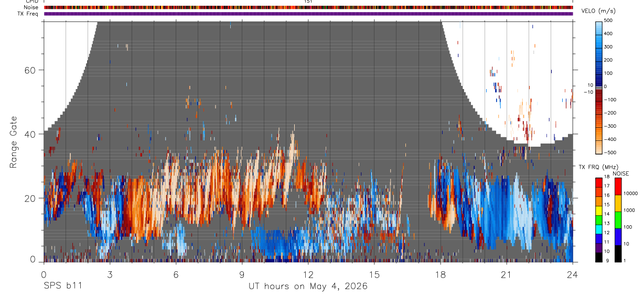Click the 18 tick on UT hours axis
Screen dimensions: 644x297
coord(440,274)
